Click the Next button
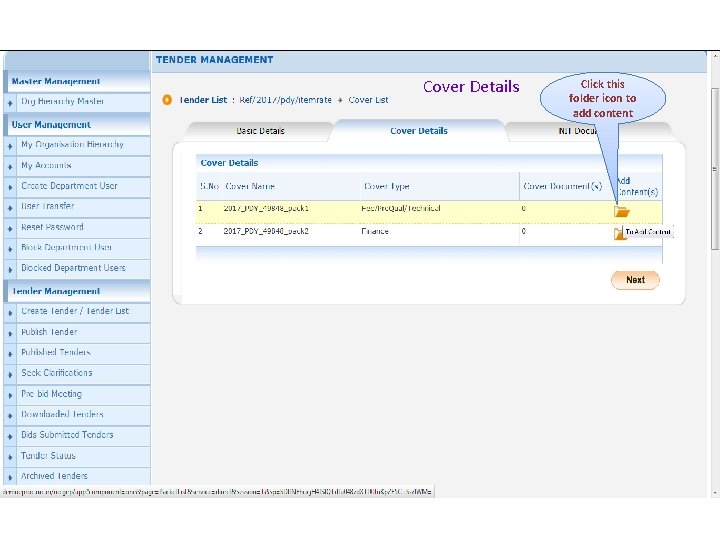The height and width of the screenshot is (540, 720). point(635,280)
